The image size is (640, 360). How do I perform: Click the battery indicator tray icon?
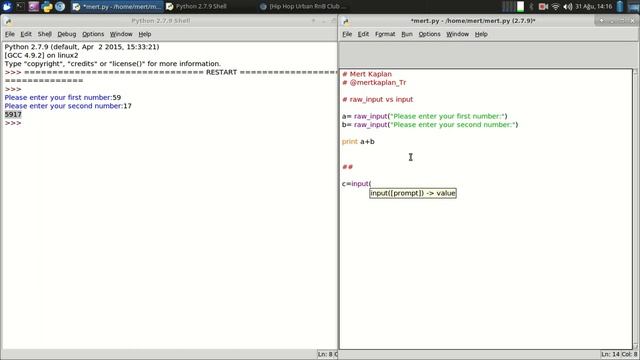point(620,7)
